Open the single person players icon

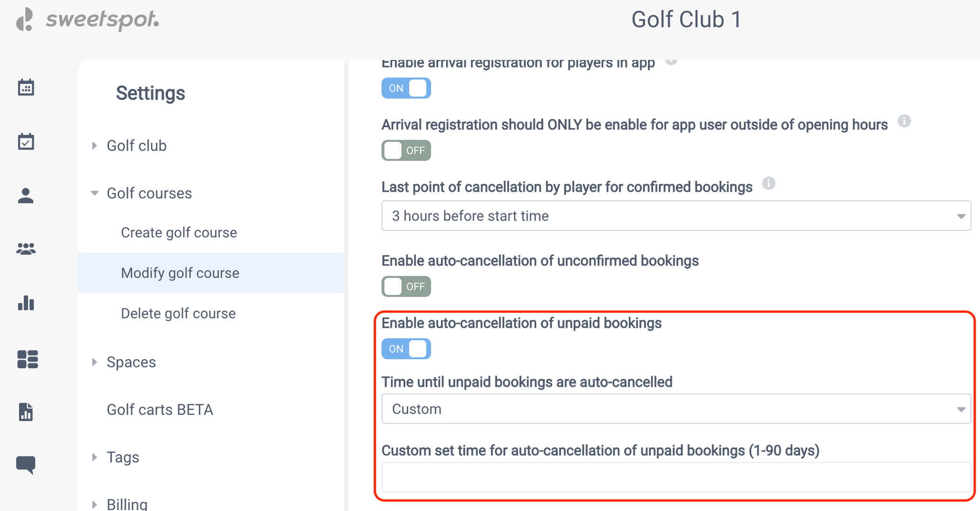pyautogui.click(x=26, y=196)
